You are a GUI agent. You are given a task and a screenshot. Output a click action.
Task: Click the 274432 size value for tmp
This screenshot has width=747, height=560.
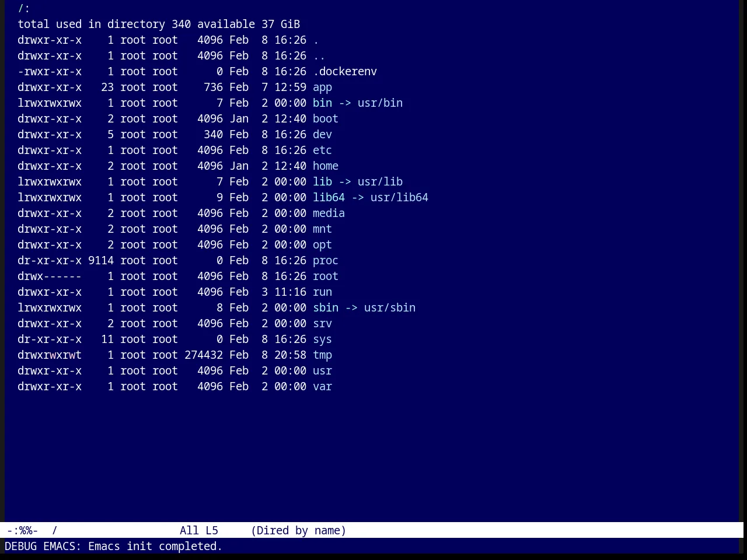point(204,355)
